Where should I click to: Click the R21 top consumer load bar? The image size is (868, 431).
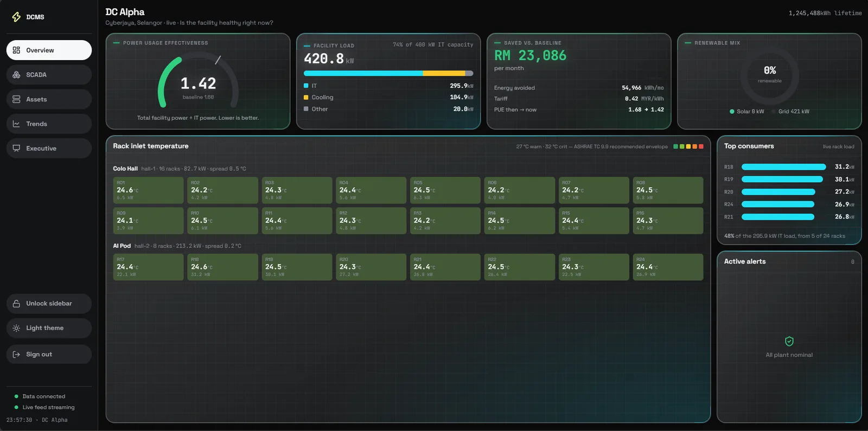[x=778, y=217]
